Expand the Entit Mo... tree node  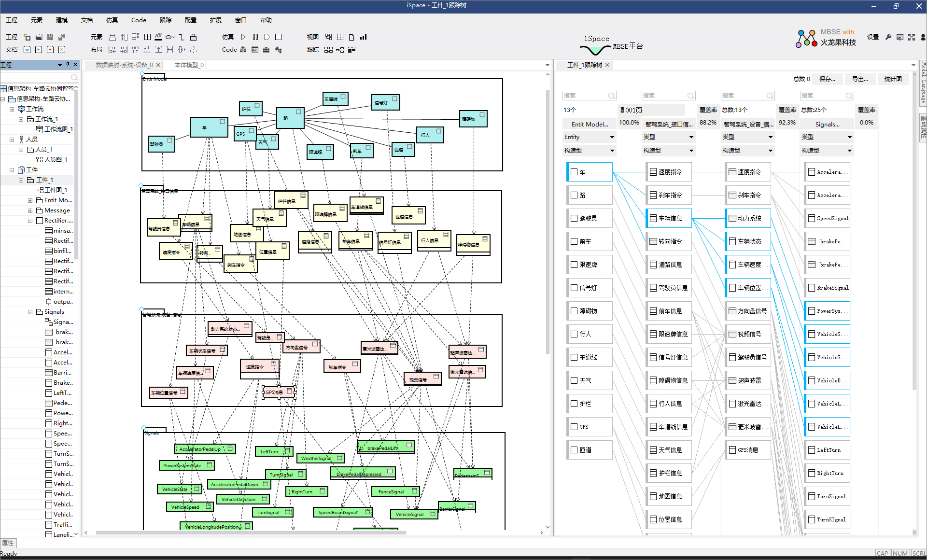pos(30,200)
